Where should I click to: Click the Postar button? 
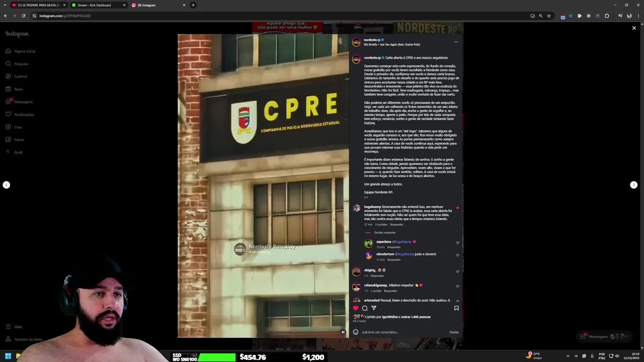[x=454, y=332]
